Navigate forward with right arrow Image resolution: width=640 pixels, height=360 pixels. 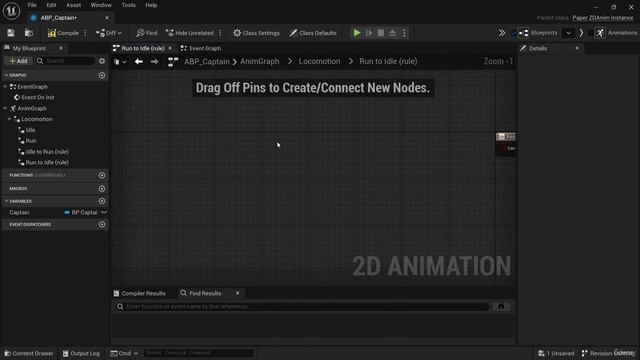point(154,62)
